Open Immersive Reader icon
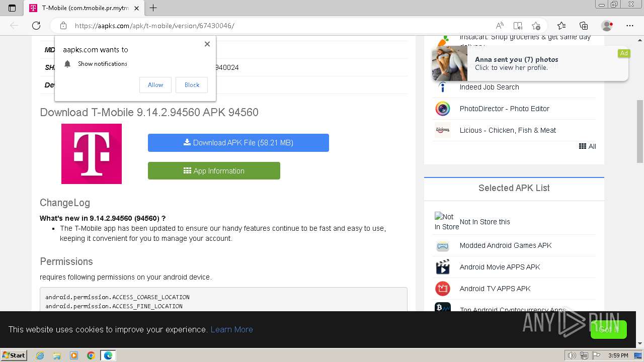 [518, 26]
